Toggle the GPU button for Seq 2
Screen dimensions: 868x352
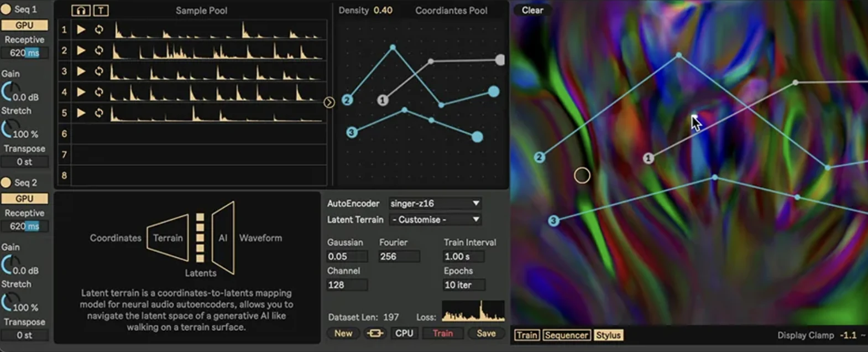pos(24,198)
